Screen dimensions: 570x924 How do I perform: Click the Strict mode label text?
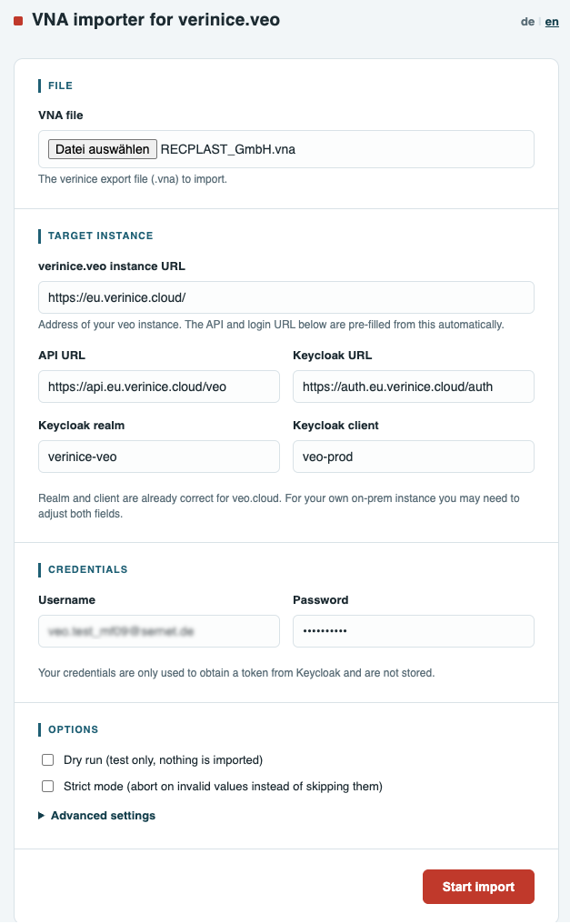pos(223,787)
